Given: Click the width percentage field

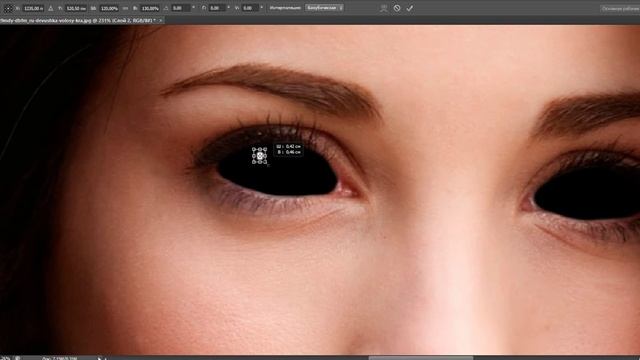Looking at the screenshot, I should coord(109,8).
